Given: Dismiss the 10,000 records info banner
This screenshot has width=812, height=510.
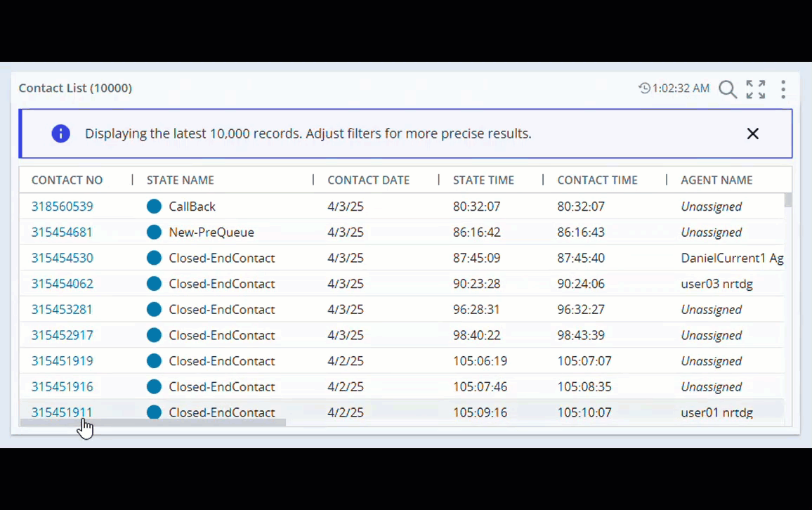Looking at the screenshot, I should 752,133.
